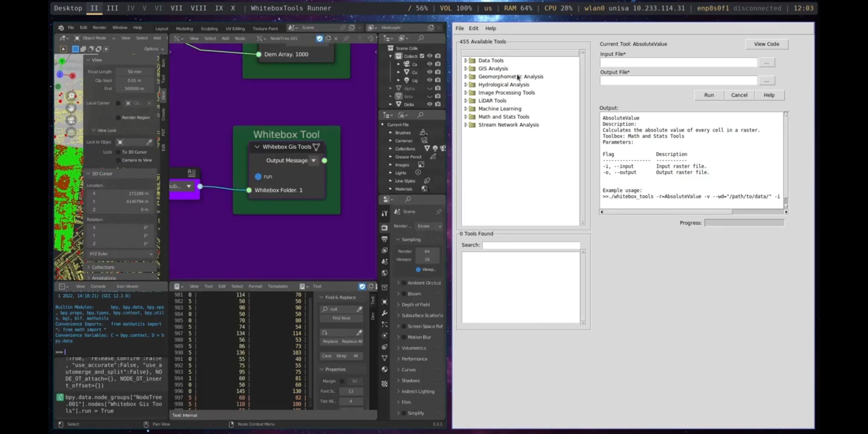Open the File menu in WhiteboxTools Runner
The height and width of the screenshot is (434, 868).
pos(460,28)
